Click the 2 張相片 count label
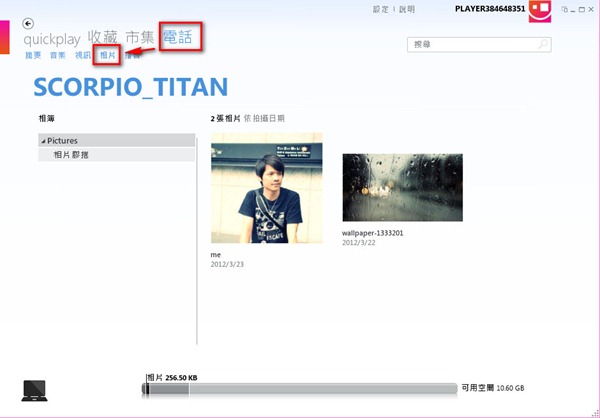 pos(225,118)
